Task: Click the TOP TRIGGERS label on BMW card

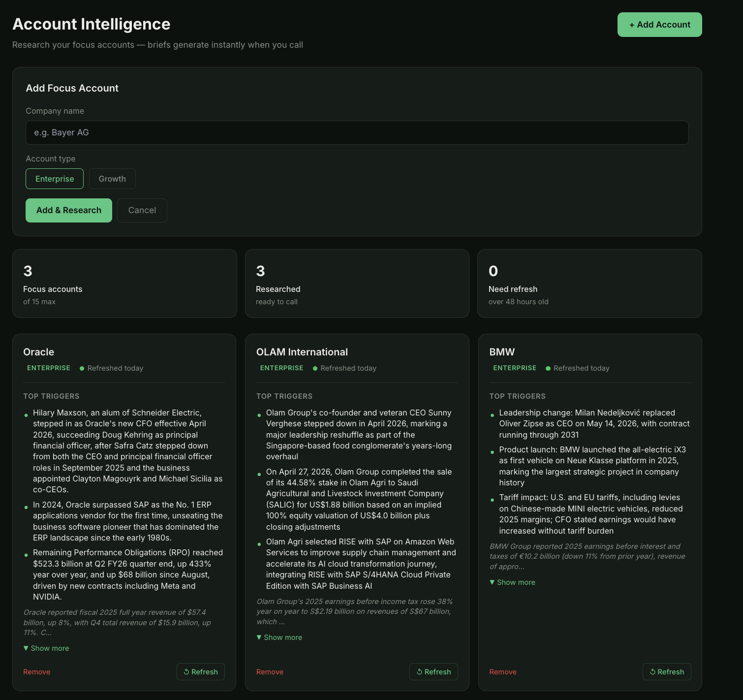Action: [517, 396]
